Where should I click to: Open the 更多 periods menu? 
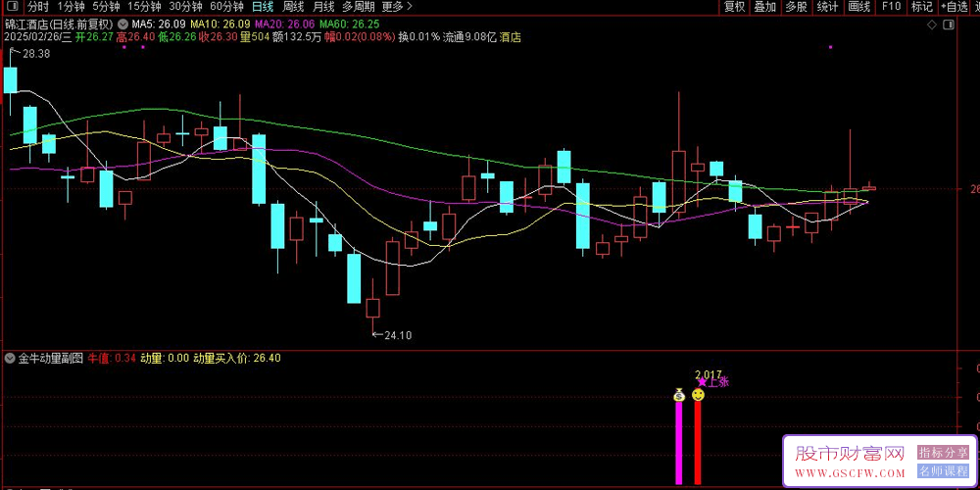(x=398, y=7)
